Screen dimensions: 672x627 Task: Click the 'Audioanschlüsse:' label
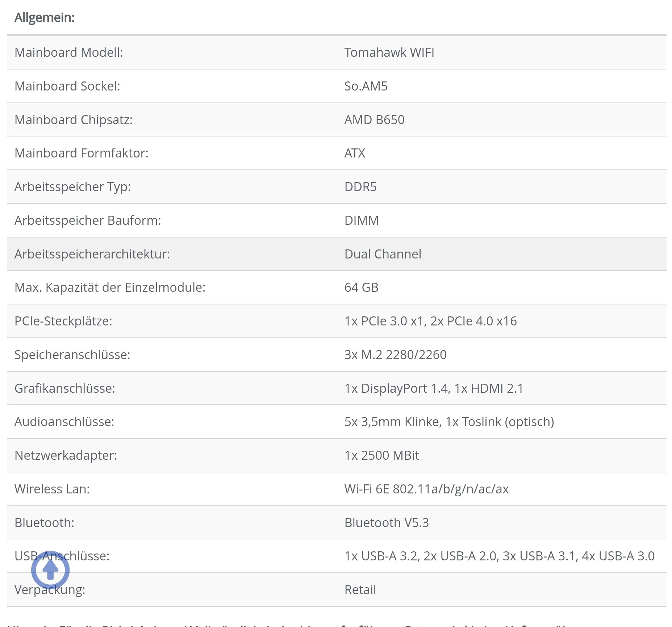click(64, 422)
